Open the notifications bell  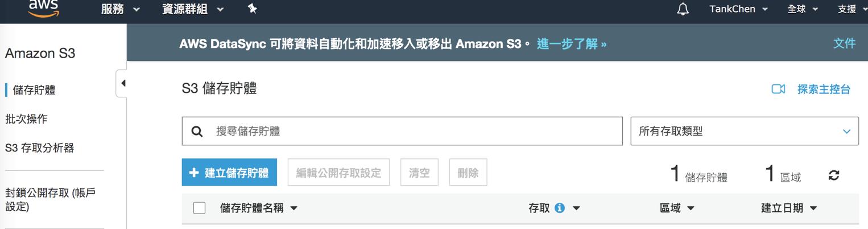[x=683, y=9]
